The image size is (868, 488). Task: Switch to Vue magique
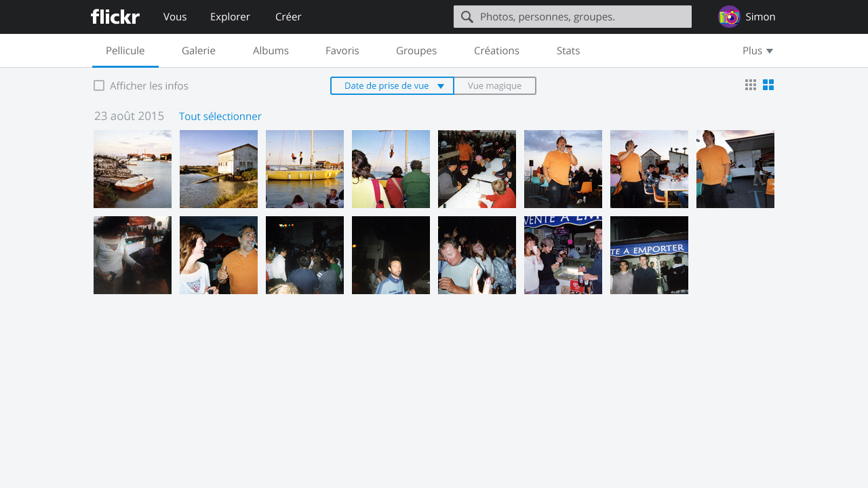pyautogui.click(x=495, y=86)
